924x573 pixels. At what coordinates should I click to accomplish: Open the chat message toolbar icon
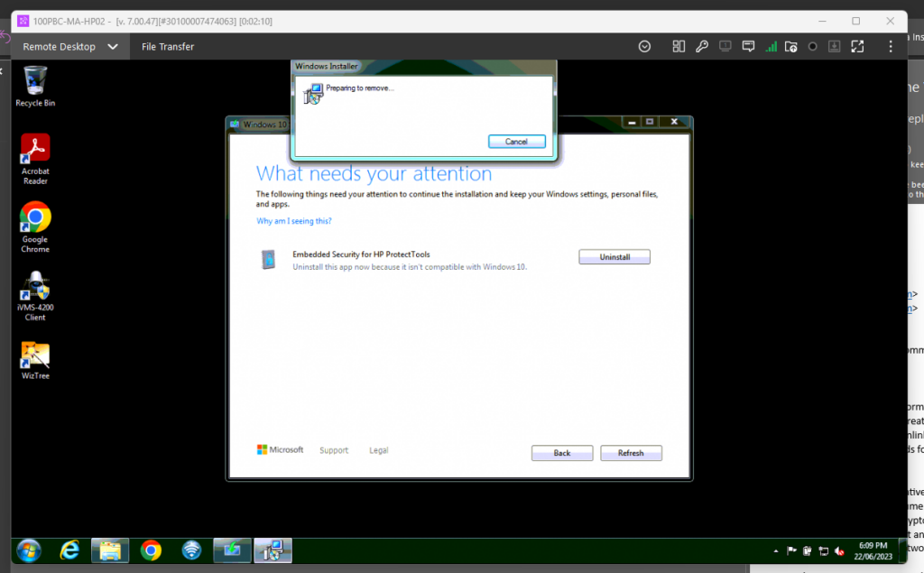click(748, 47)
